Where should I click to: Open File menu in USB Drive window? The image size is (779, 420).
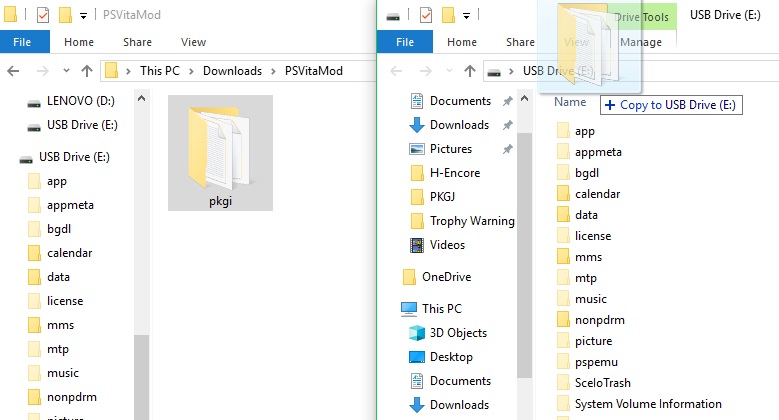[x=405, y=42]
